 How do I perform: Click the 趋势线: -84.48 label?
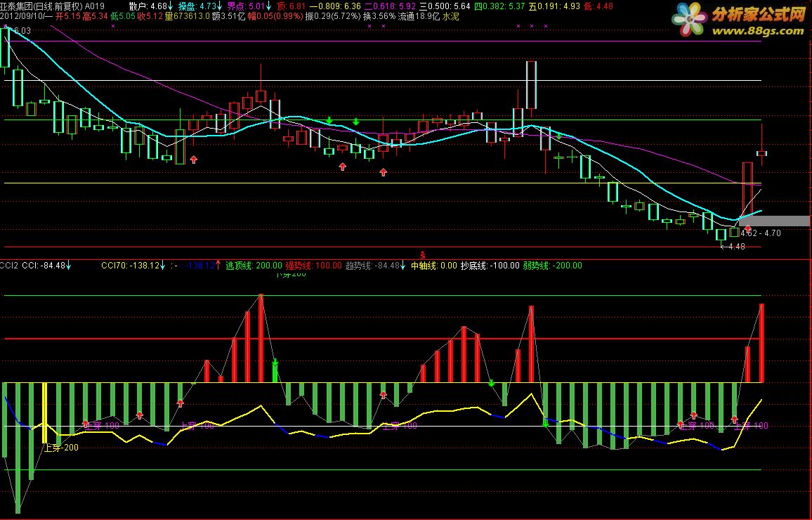pyautogui.click(x=373, y=265)
